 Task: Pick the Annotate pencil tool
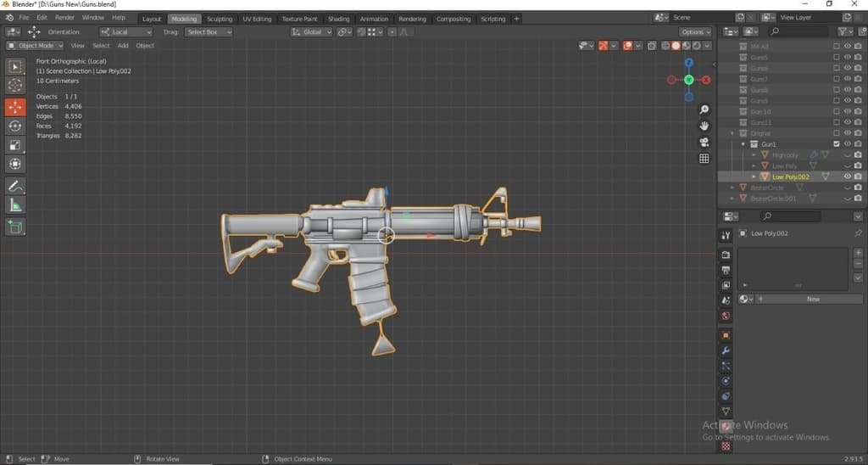coord(15,186)
